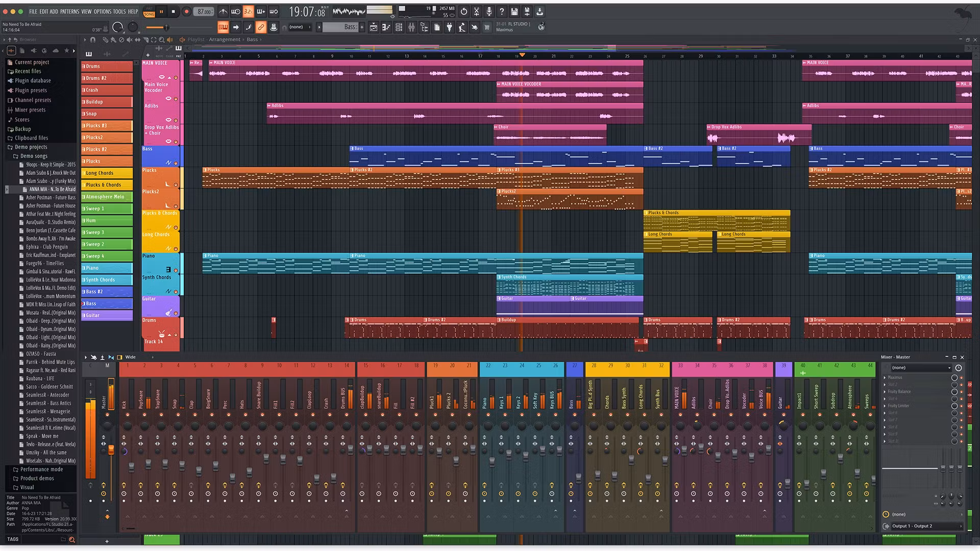Select the playlist Zoom magnifier tool
Image resolution: width=980 pixels, height=551 pixels.
(x=162, y=39)
